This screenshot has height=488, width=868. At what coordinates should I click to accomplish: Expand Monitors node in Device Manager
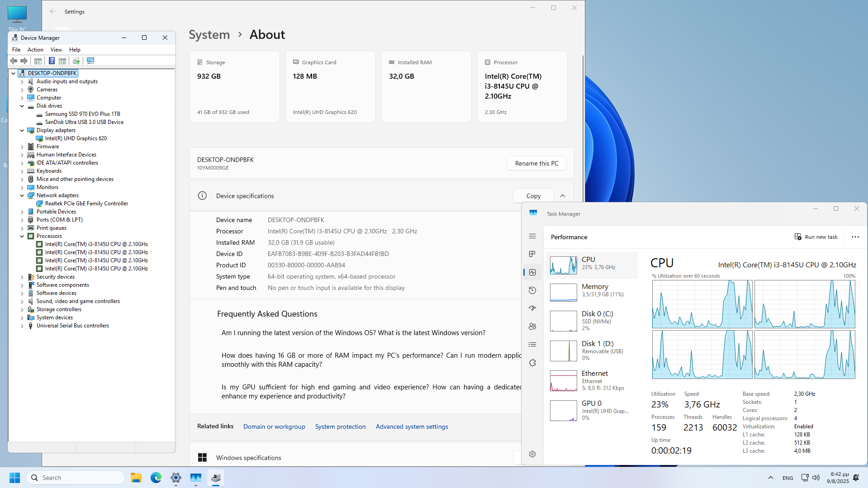tap(22, 188)
